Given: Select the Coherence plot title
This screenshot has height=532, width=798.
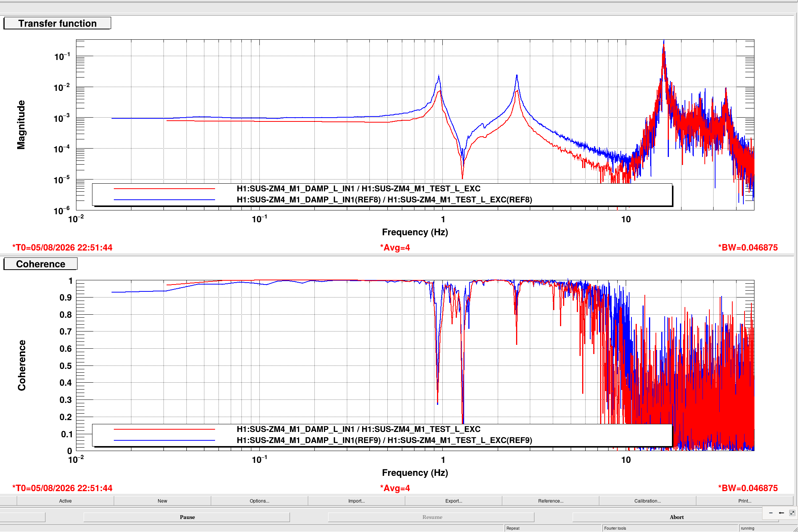Looking at the screenshot, I should pyautogui.click(x=40, y=264).
